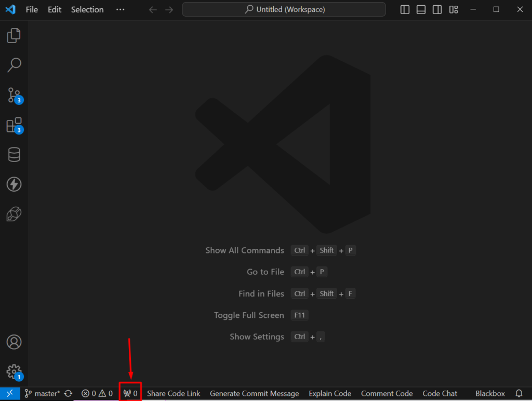Click Code Chat in status bar
This screenshot has width=532, height=401.
(440, 394)
